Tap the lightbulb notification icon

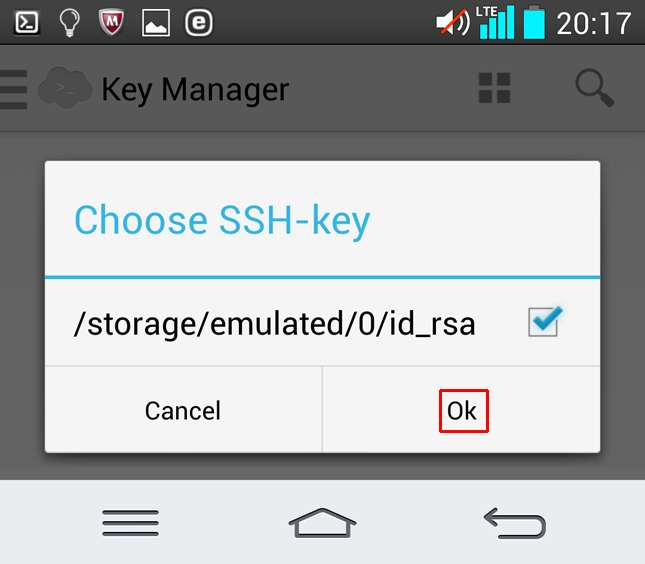coord(70,22)
